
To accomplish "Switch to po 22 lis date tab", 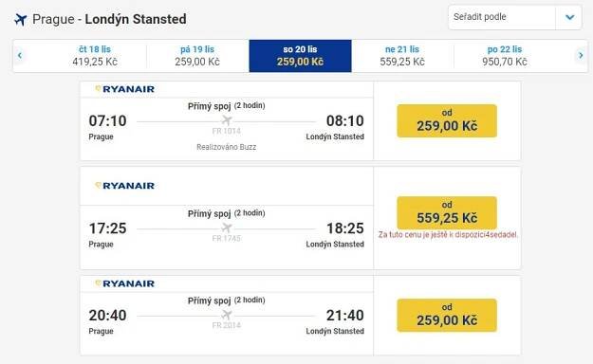I will pos(505,56).
